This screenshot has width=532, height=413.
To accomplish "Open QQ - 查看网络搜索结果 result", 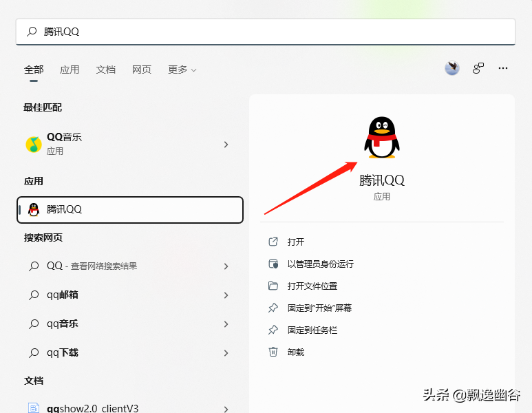I will pyautogui.click(x=130, y=266).
